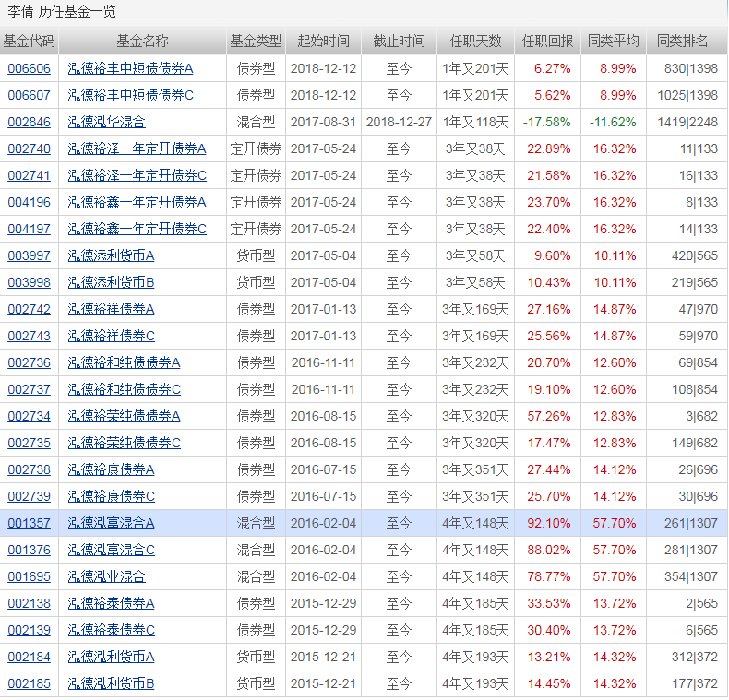
Task: Select the 92.10% return cell
Action: (x=549, y=523)
